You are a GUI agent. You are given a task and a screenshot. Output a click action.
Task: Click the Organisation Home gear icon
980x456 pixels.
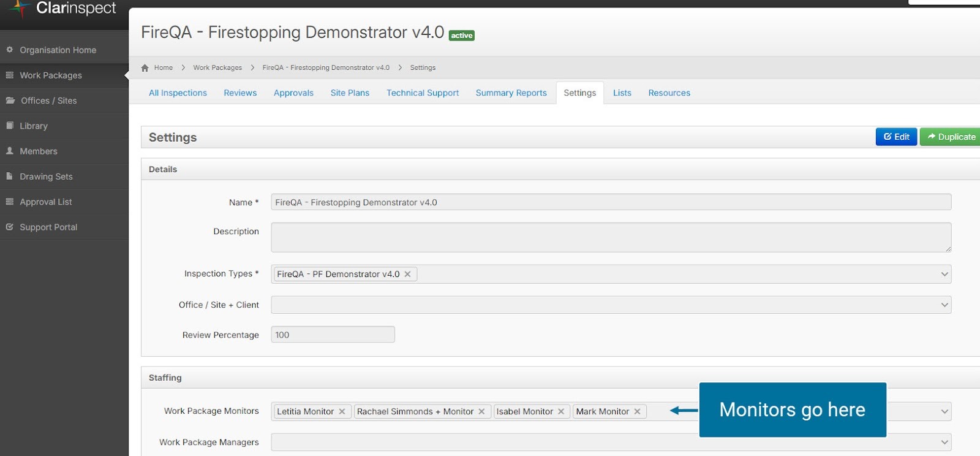[x=10, y=50]
